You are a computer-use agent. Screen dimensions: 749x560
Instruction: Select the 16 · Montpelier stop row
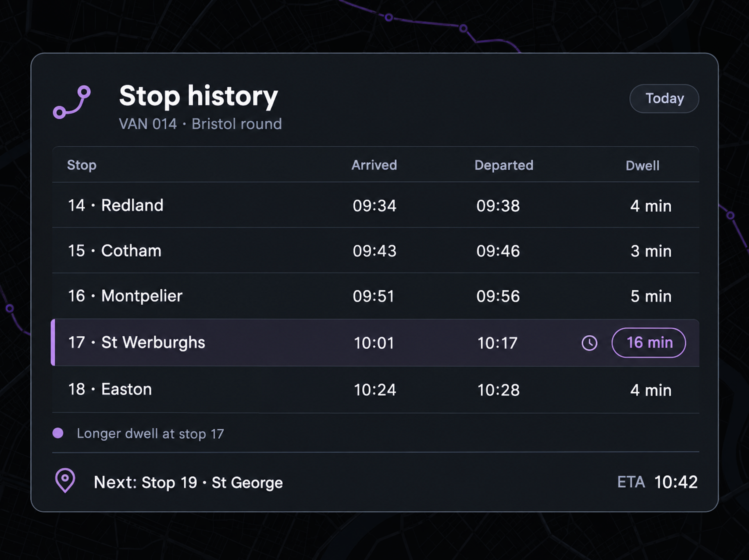(375, 296)
